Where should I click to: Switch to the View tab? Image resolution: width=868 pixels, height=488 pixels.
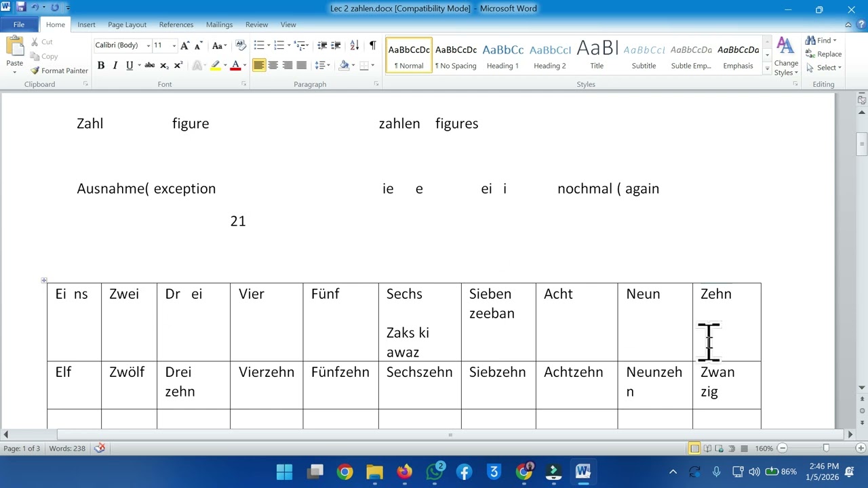tap(288, 24)
